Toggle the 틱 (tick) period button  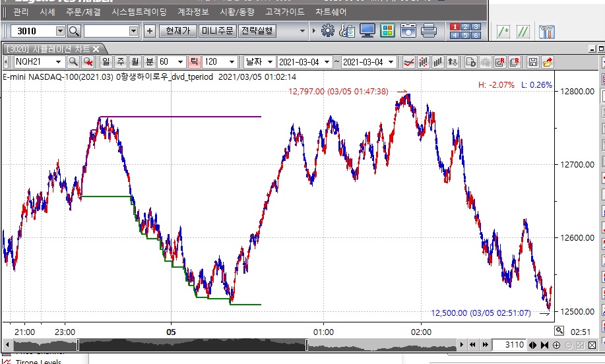(195, 62)
